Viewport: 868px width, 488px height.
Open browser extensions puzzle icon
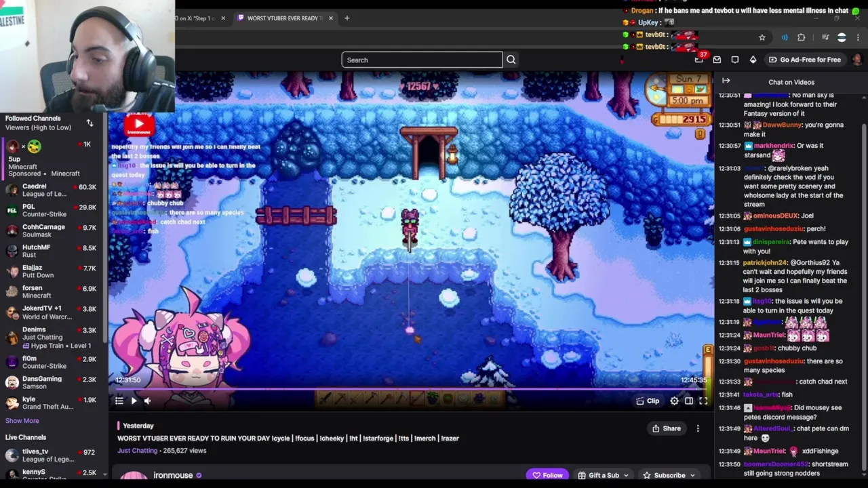(802, 37)
